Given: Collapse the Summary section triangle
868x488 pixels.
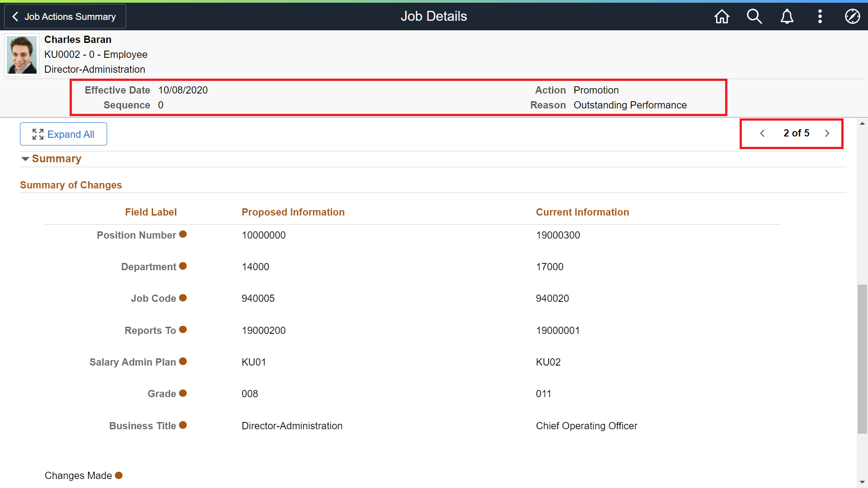Looking at the screenshot, I should click(25, 159).
